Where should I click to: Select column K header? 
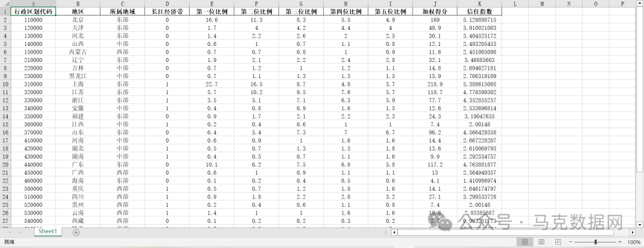click(x=479, y=4)
